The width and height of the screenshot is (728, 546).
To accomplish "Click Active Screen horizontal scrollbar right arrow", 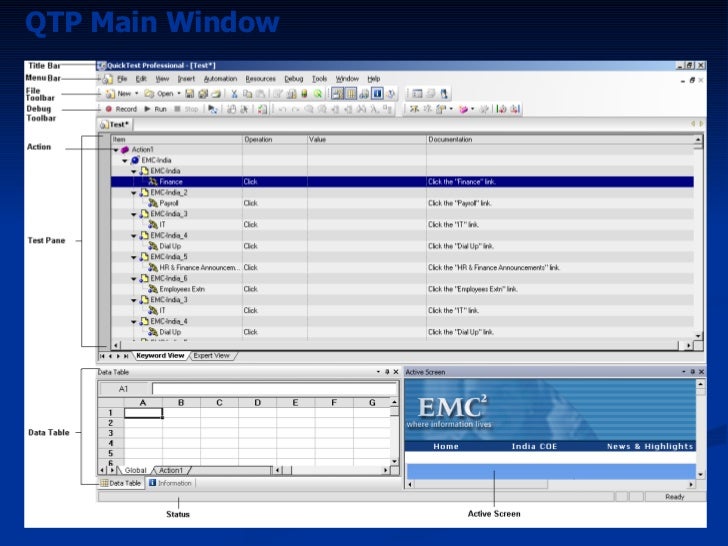I will pos(691,485).
